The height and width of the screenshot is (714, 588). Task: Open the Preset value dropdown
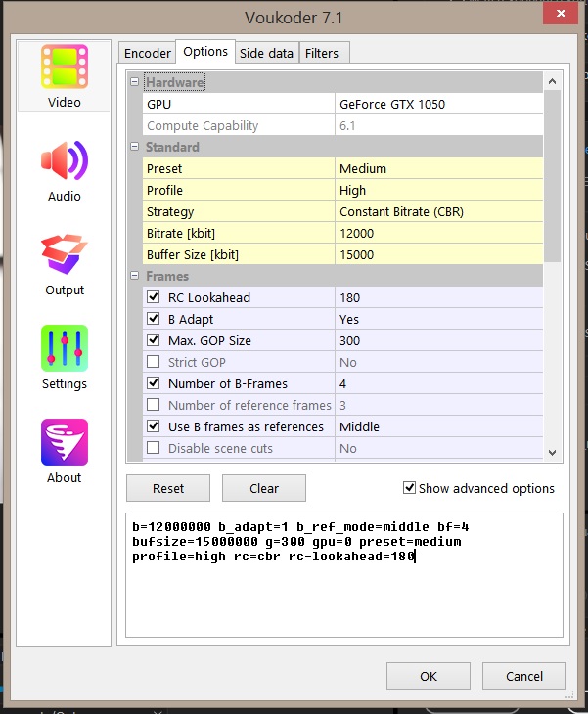[x=437, y=168]
